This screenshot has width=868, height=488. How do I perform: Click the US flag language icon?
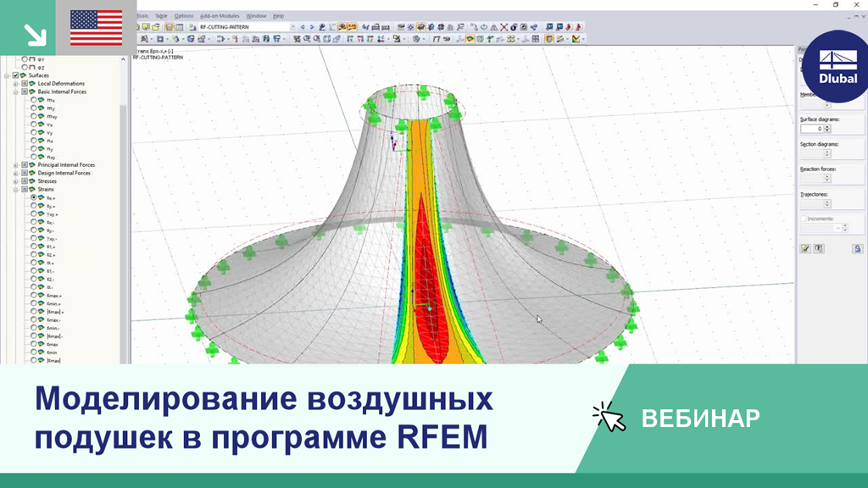[97, 28]
